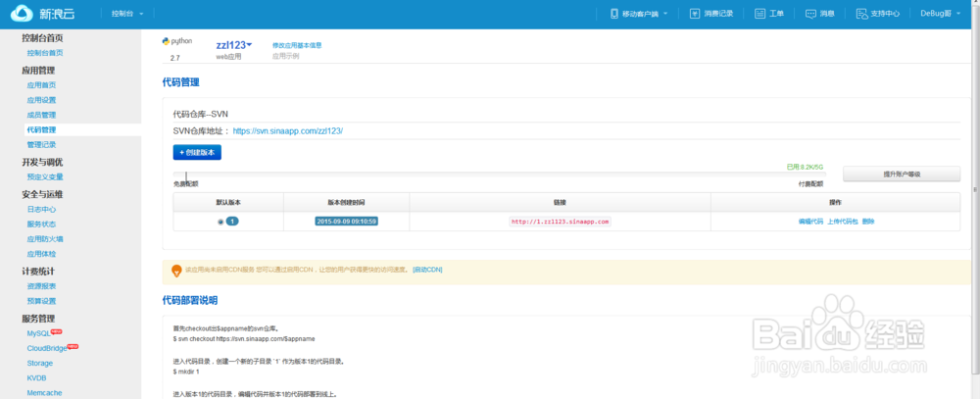Click the 默认版本 column header
Viewport: 980px width, 399px height.
pos(228,203)
